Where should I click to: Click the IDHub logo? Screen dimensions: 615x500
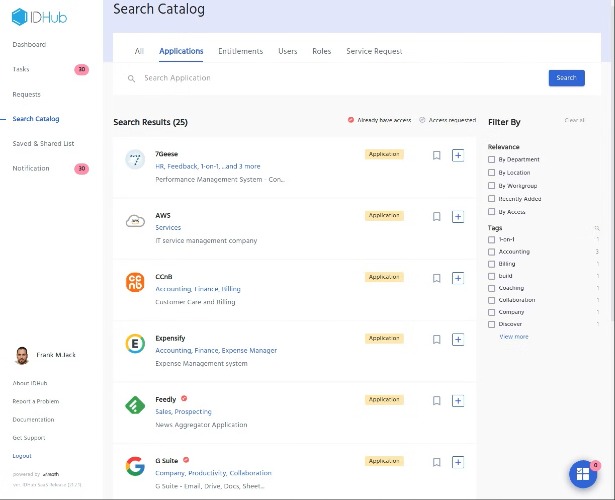(39, 17)
